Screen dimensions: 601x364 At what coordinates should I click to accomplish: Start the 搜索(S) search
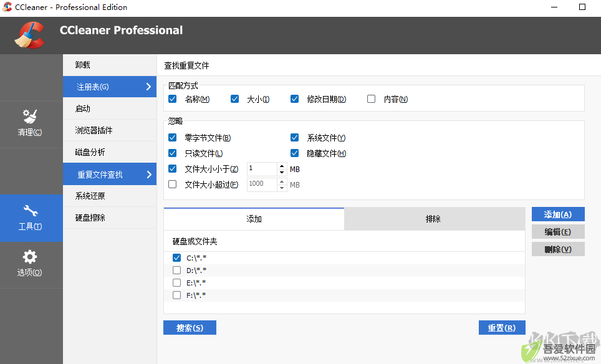point(190,328)
